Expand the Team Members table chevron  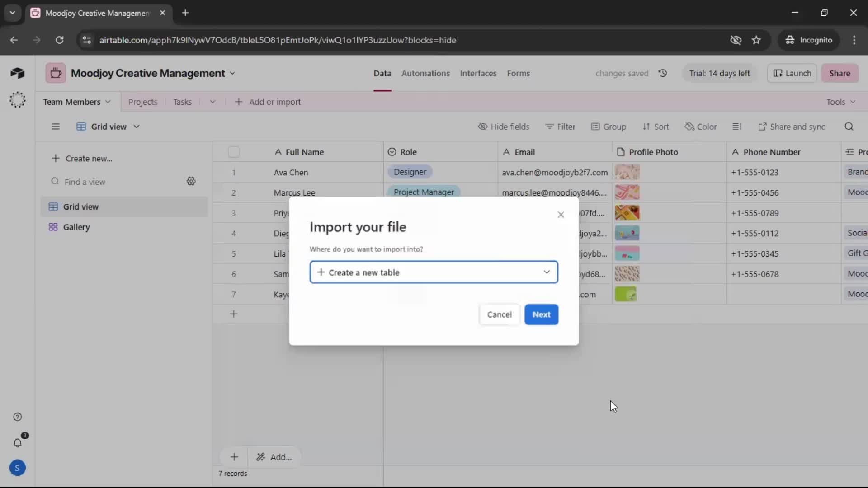(108, 102)
